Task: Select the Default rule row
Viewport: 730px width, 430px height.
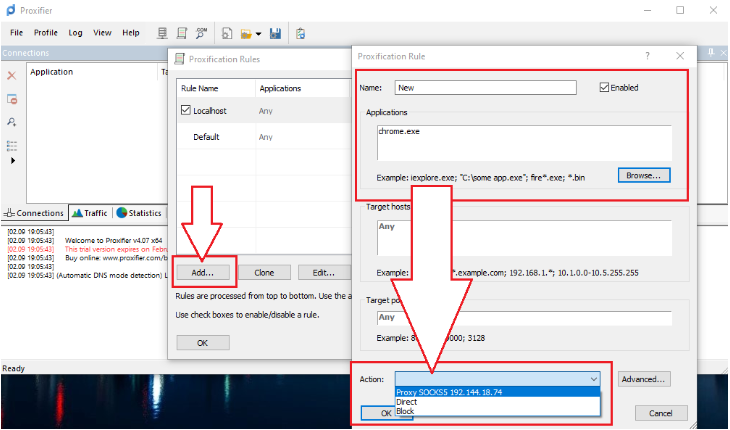Action: pyautogui.click(x=264, y=137)
